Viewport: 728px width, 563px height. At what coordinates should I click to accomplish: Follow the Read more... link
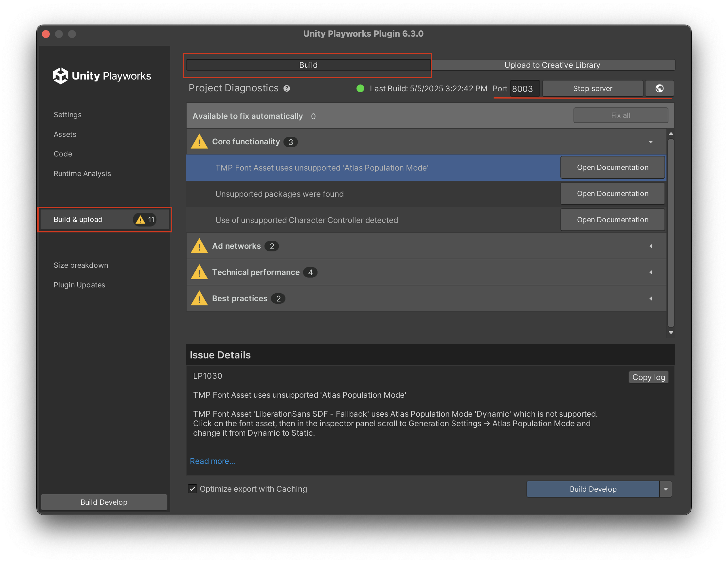[212, 461]
